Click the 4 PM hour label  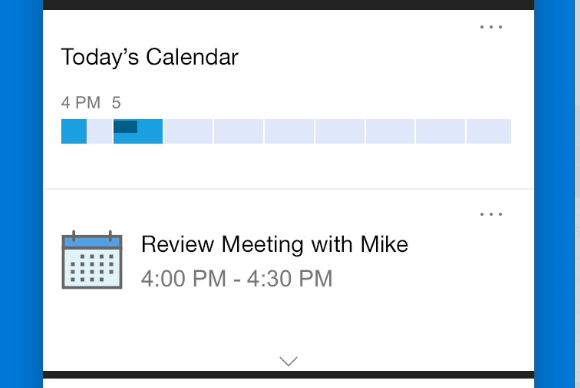coord(81,102)
